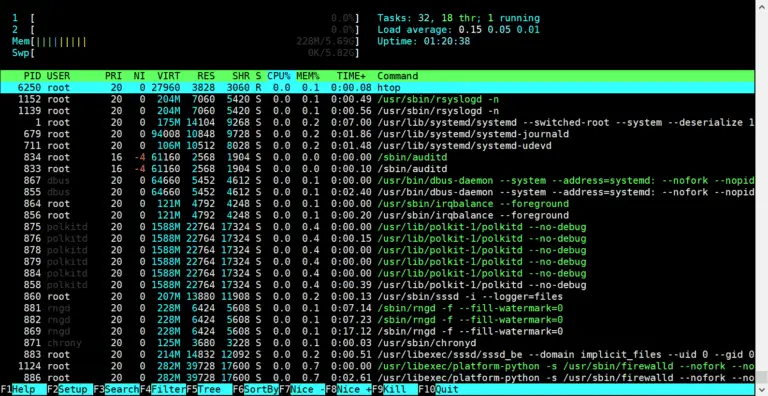Select the /usr/sbin/sssd process row
768x396 pixels.
coord(377,297)
